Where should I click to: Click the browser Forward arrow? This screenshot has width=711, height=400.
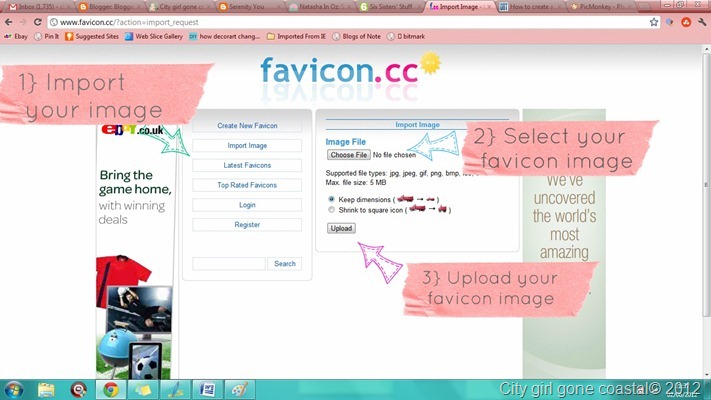(x=23, y=22)
